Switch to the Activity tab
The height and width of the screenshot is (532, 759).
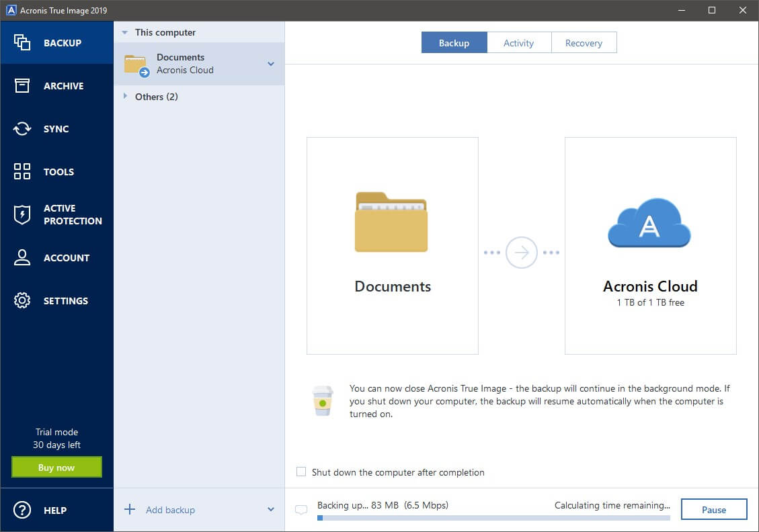click(518, 42)
